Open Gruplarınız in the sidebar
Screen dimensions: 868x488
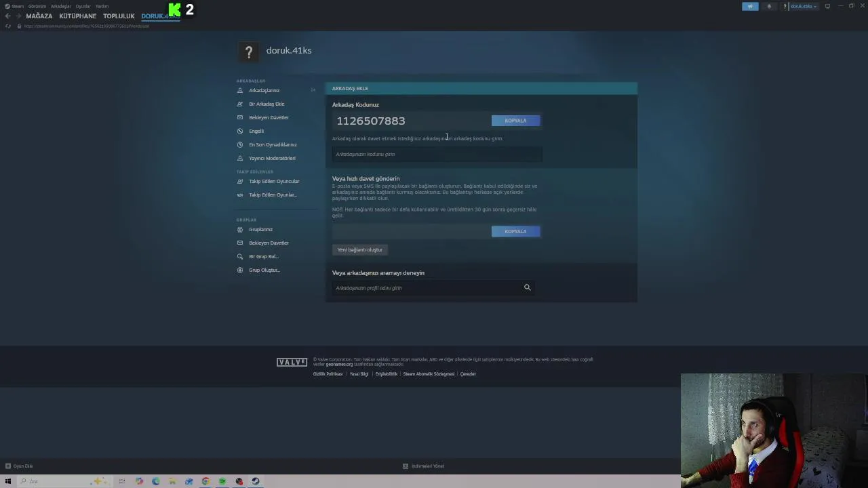260,229
